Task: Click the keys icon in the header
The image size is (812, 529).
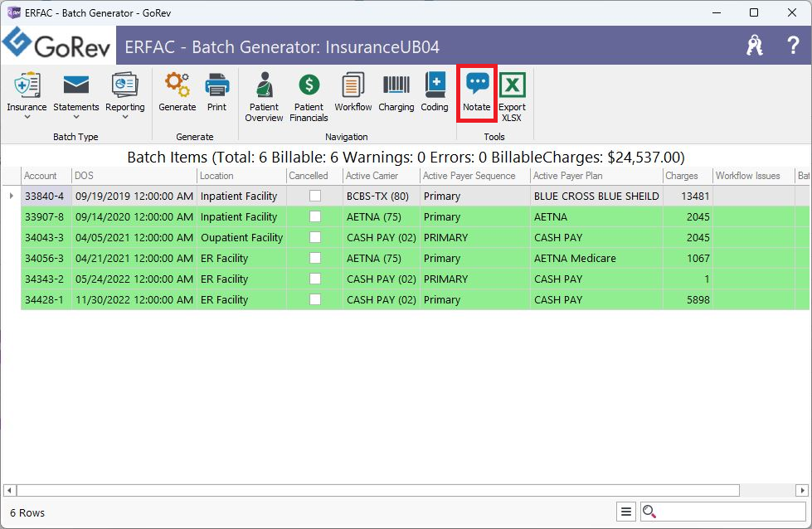Action: pos(755,46)
